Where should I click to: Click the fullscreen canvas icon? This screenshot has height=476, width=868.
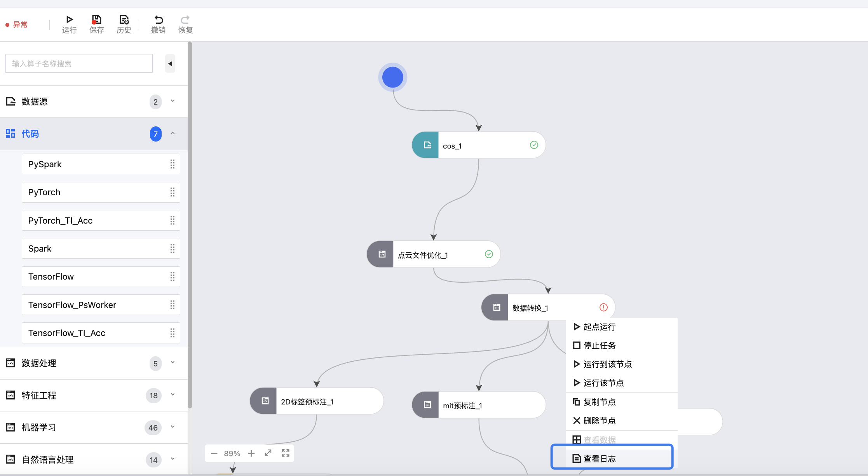pyautogui.click(x=286, y=453)
